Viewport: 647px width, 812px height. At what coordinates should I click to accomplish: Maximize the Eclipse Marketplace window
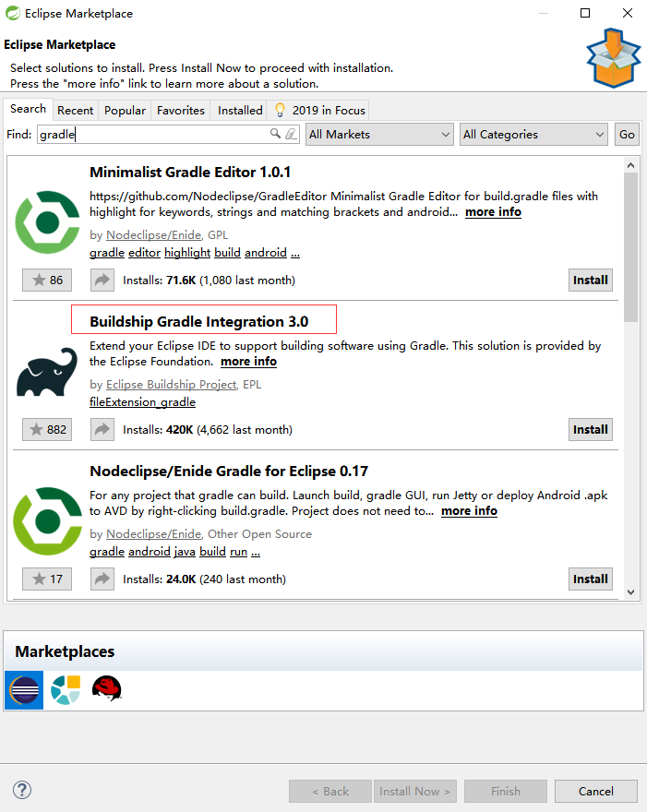(585, 13)
